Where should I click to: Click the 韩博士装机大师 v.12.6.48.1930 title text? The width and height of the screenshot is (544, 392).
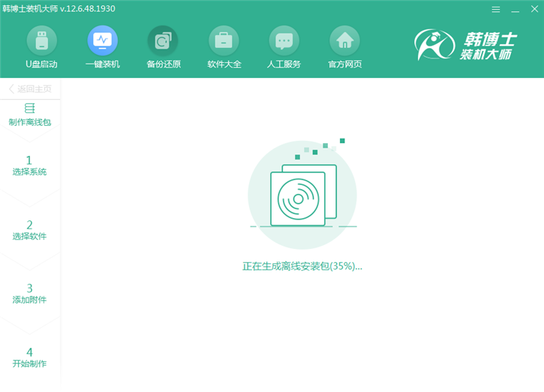pyautogui.click(x=59, y=9)
